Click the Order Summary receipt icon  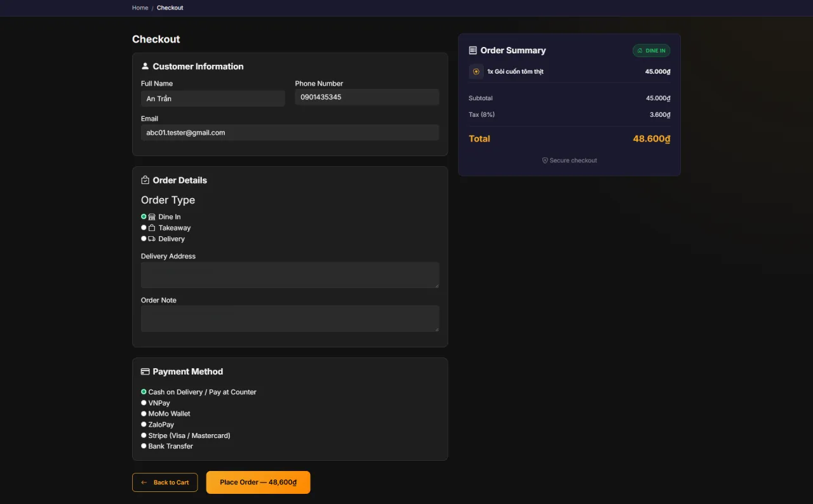473,50
